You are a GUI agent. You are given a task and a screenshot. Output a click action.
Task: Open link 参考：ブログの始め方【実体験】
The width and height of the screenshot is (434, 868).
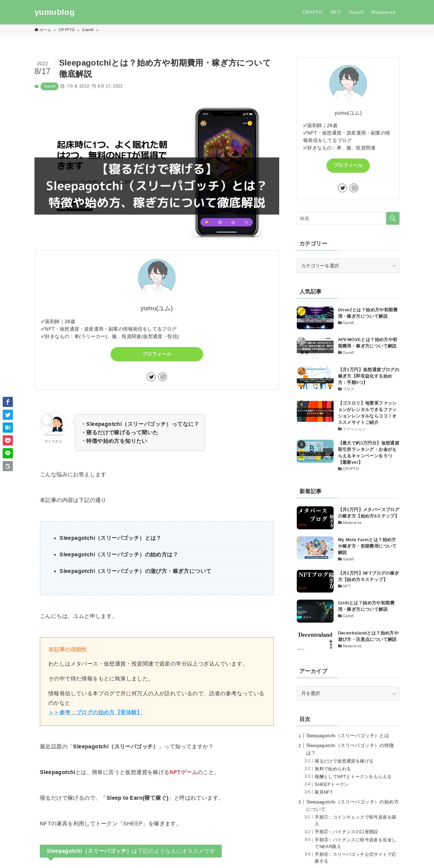pos(95,712)
